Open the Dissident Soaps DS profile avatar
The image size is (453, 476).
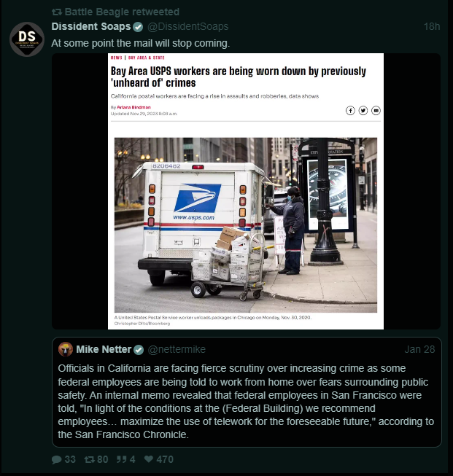(x=27, y=39)
